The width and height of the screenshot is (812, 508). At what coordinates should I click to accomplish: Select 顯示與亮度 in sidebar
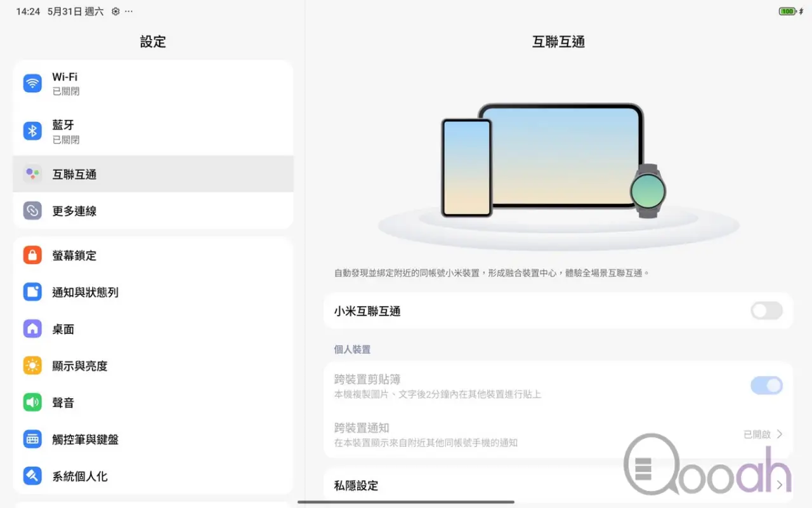coord(153,366)
